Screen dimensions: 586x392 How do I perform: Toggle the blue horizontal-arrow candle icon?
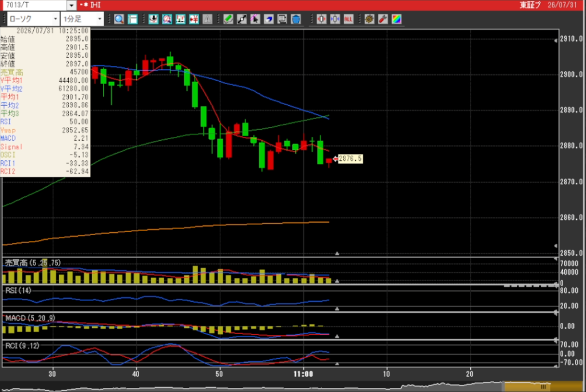click(335, 19)
